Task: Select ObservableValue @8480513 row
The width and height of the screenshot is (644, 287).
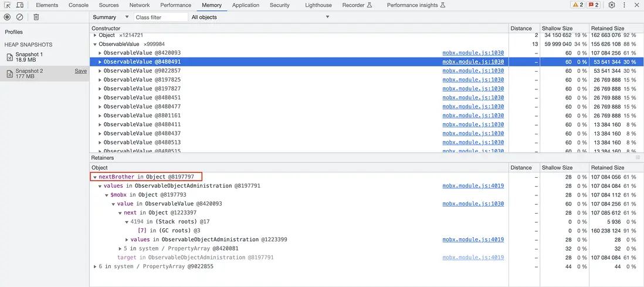Action: pos(367,143)
